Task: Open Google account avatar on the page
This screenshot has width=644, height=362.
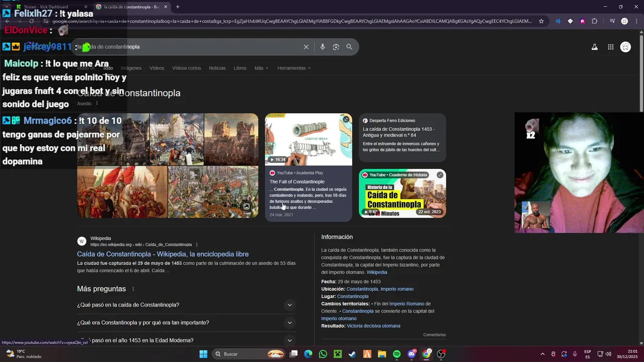Action: tap(625, 47)
